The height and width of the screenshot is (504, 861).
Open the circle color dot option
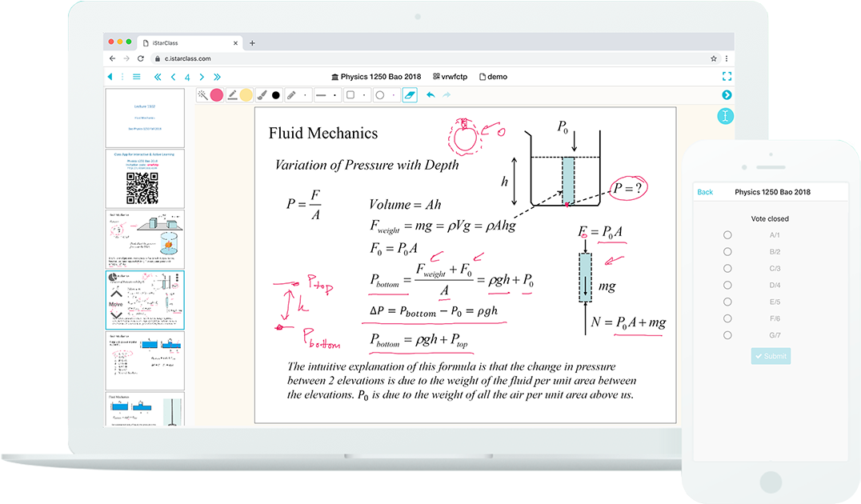tap(394, 95)
